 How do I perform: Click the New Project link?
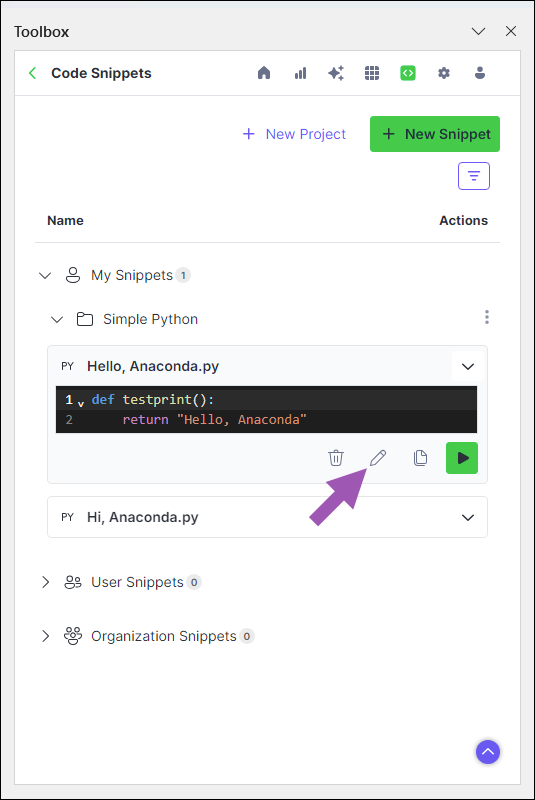click(x=294, y=134)
